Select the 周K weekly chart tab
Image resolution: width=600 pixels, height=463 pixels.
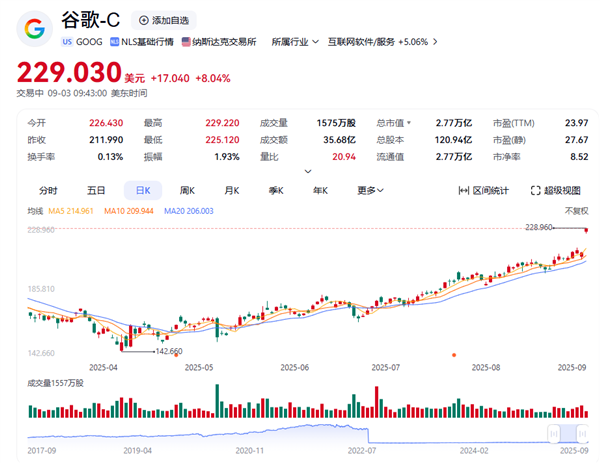click(186, 190)
